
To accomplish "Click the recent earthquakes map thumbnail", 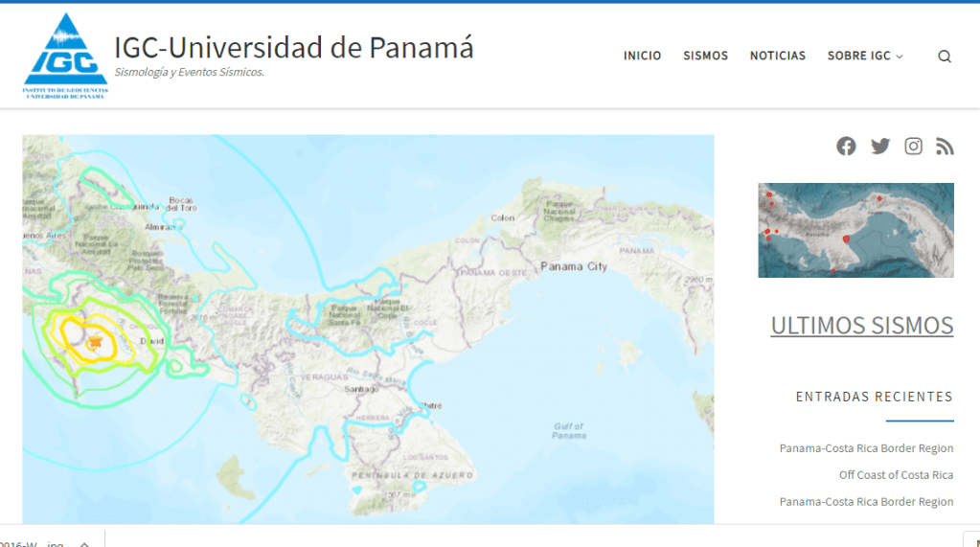I will click(855, 230).
